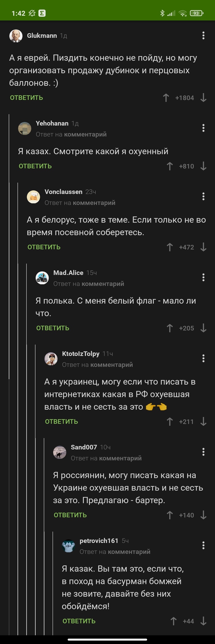Downvote petrovich161's comment
Viewport: 215px width, 644px height.
point(203,613)
